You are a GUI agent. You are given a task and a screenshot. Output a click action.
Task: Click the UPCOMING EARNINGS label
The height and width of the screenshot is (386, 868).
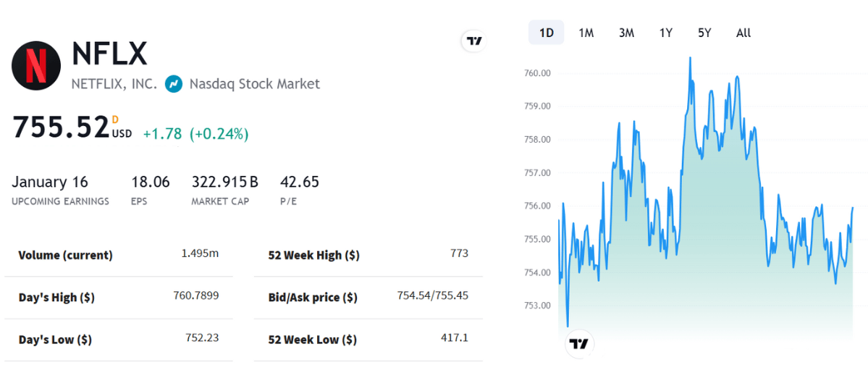click(x=60, y=201)
